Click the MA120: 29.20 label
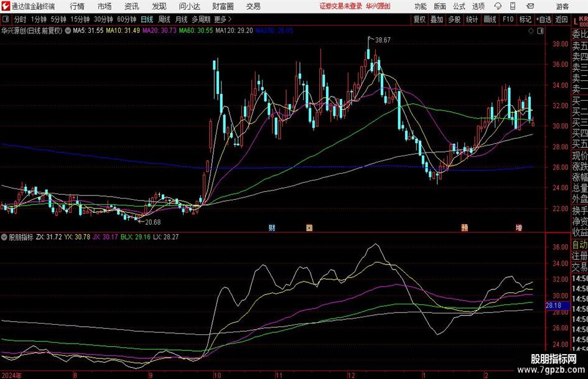Viewport: 588px width, 379px height. [234, 30]
